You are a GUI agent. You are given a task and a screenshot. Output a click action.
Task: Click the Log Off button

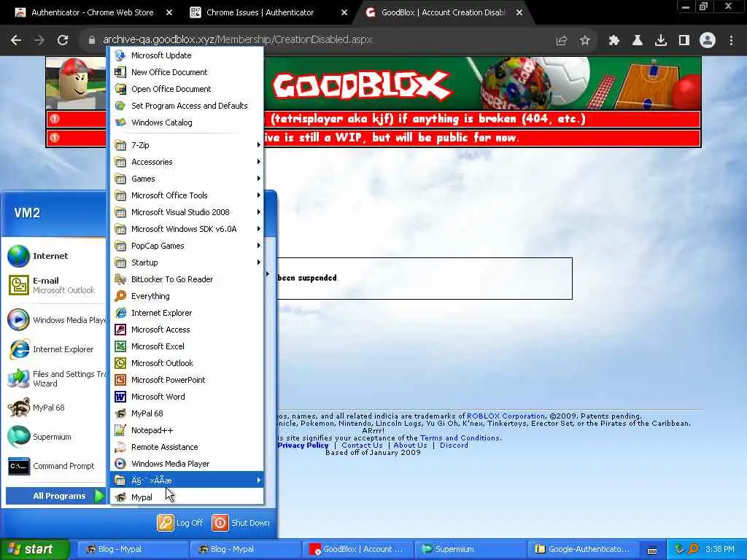point(180,523)
